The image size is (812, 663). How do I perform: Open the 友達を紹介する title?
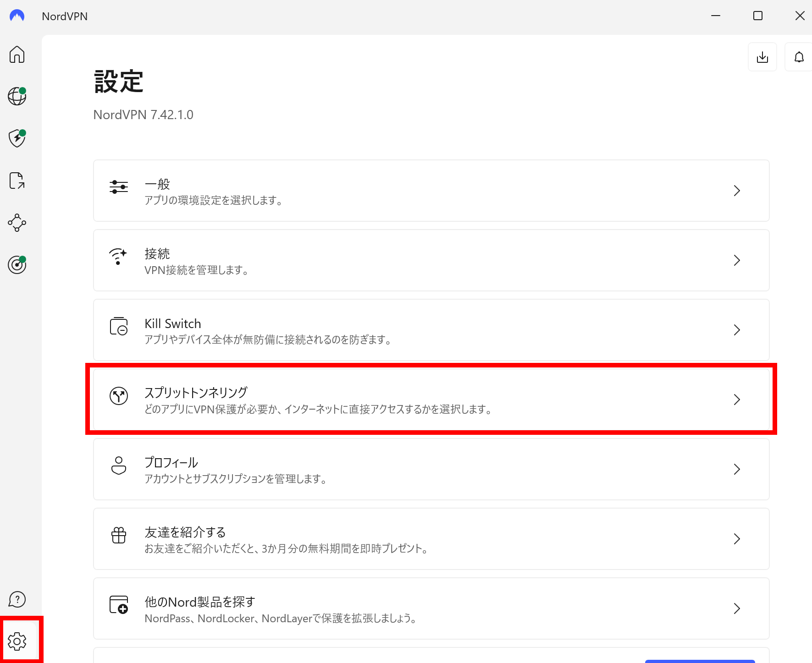[x=185, y=532]
